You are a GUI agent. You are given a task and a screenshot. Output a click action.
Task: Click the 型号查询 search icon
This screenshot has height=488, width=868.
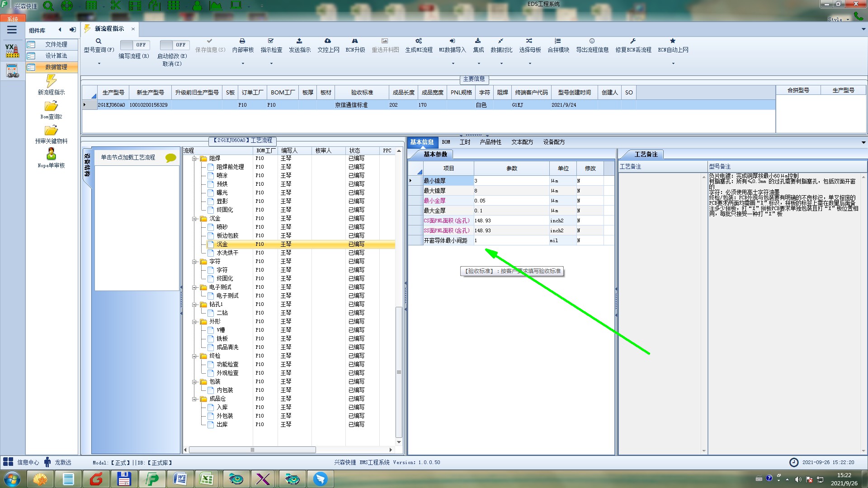[99, 41]
